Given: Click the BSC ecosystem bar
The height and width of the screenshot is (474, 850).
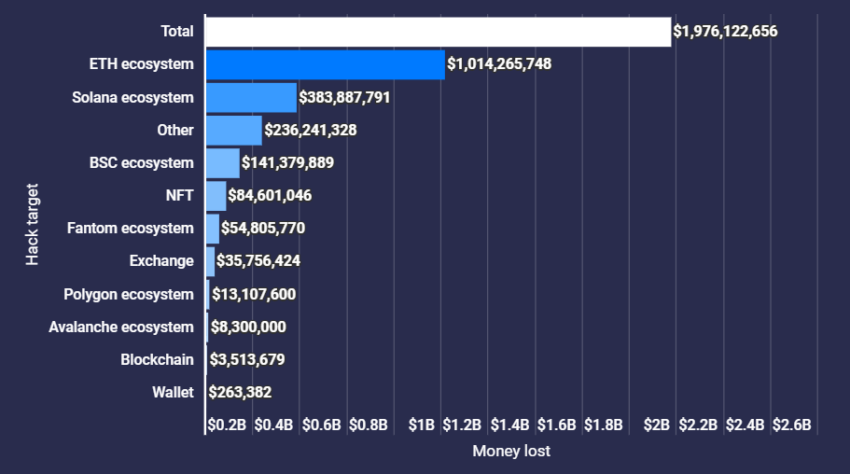Looking at the screenshot, I should (x=222, y=163).
